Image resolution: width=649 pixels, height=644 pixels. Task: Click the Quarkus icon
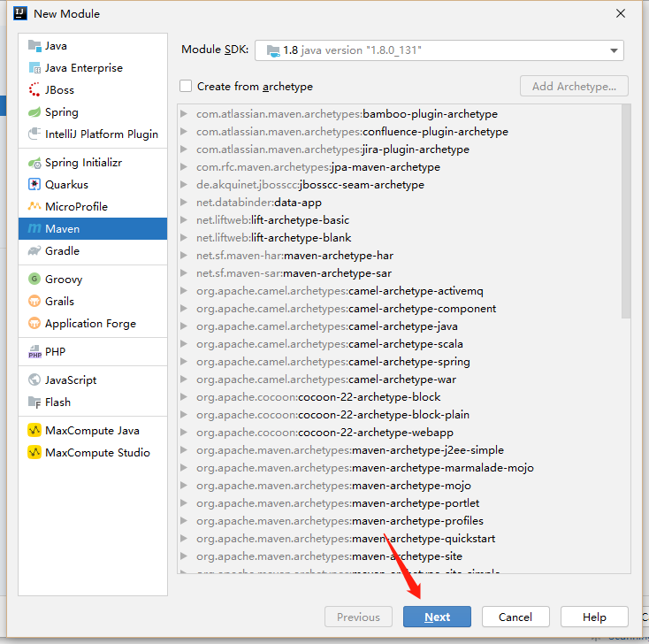click(34, 184)
